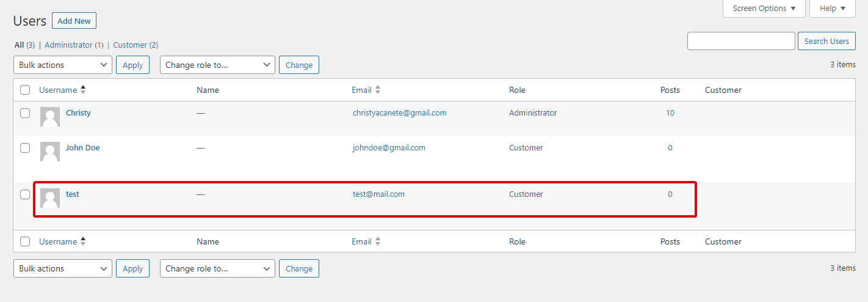Screen dimensions: 868x302
Task: Filter users by the Administrator link
Action: click(68, 45)
